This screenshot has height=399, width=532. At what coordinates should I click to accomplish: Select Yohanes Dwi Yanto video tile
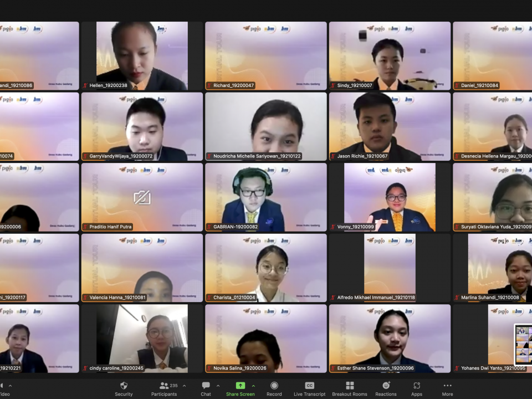pyautogui.click(x=492, y=339)
